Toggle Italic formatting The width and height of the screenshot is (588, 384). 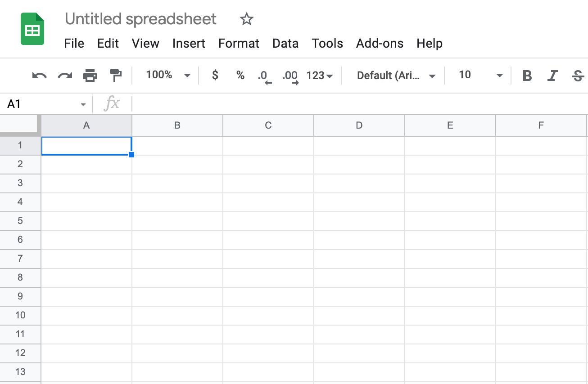(552, 76)
